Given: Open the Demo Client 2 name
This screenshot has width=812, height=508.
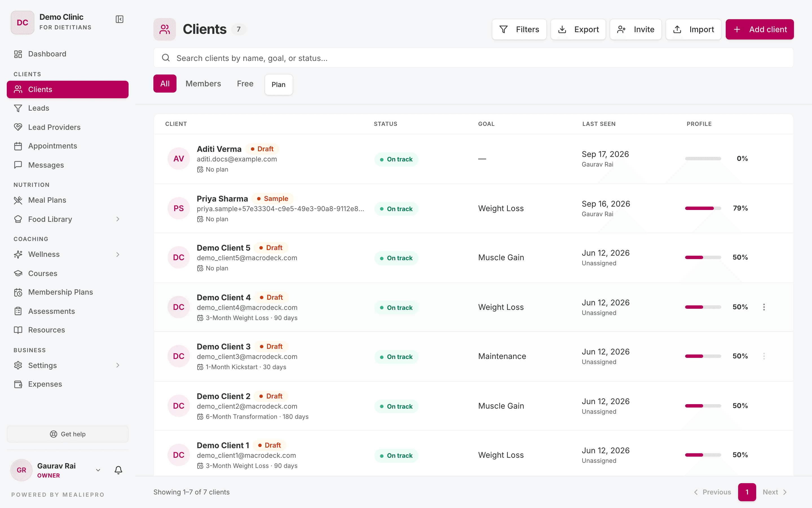Looking at the screenshot, I should coord(224,396).
